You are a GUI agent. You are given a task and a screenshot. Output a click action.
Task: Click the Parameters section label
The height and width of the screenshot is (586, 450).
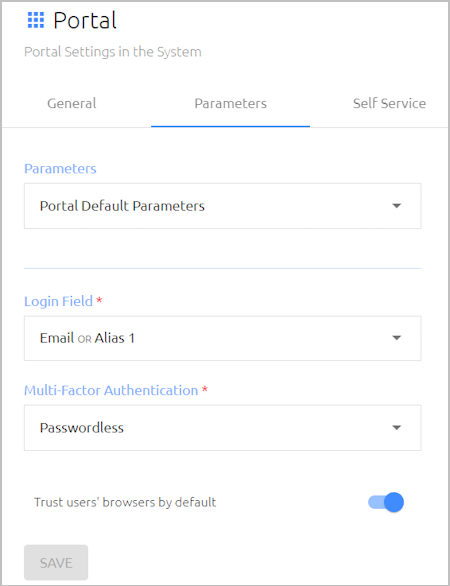click(61, 169)
